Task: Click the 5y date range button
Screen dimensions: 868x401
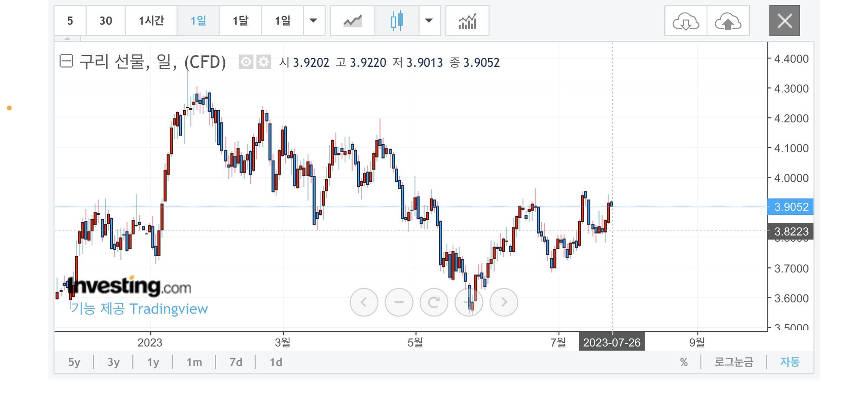Action: click(74, 362)
